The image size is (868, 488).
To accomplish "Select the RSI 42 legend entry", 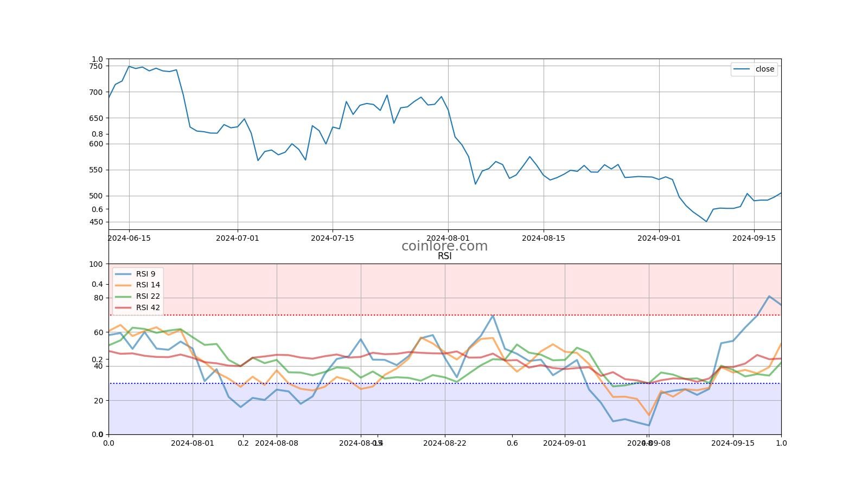I will 137,307.
